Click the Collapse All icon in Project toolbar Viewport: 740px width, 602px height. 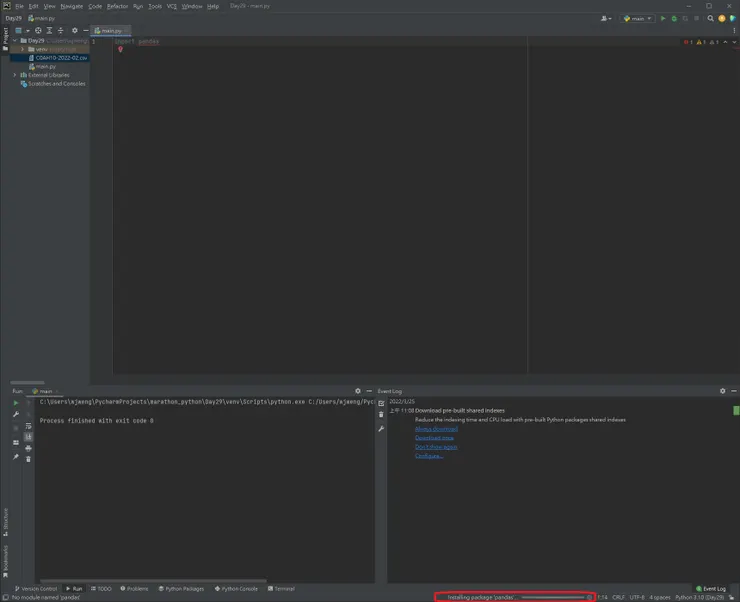tap(60, 31)
